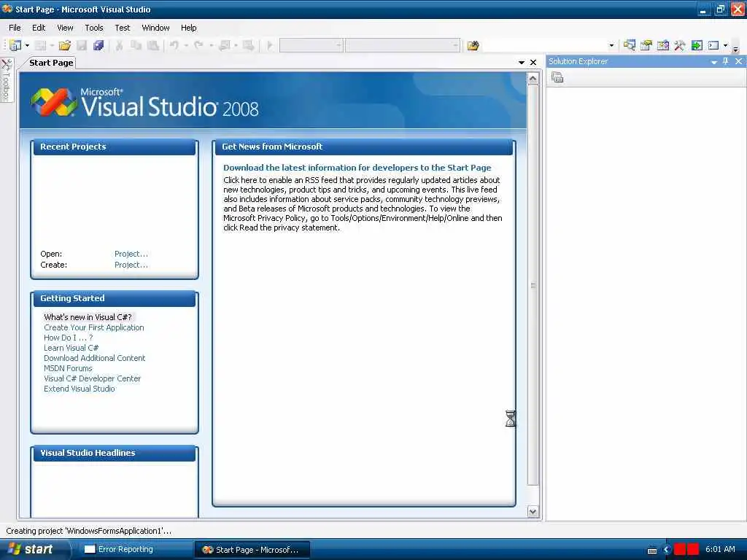Open the dropdown beside the Command Window icon

(726, 46)
